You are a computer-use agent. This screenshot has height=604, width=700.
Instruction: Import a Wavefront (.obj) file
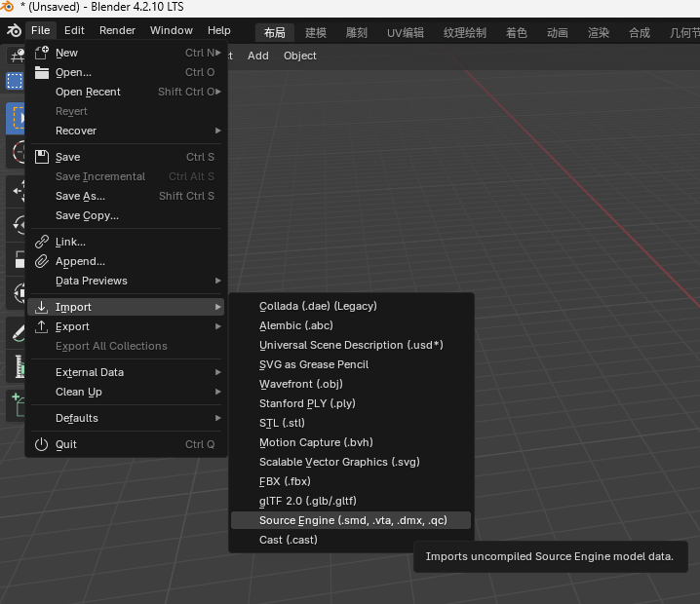[300, 384]
